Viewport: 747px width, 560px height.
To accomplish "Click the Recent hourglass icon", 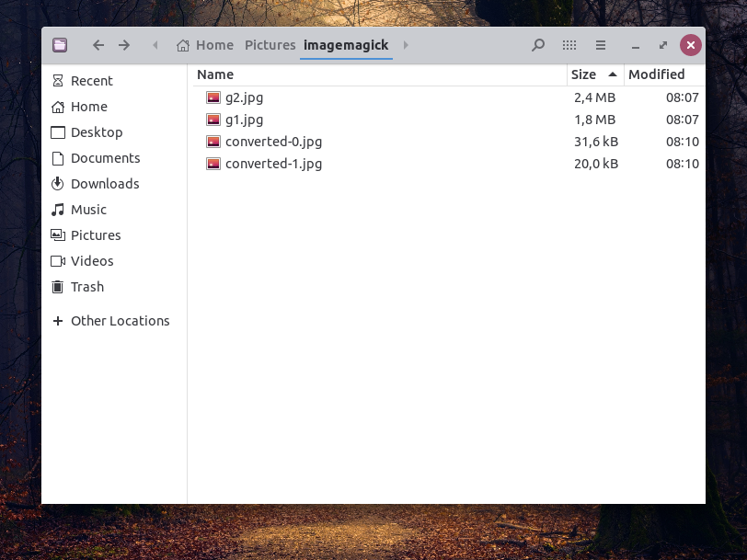I will click(x=58, y=81).
